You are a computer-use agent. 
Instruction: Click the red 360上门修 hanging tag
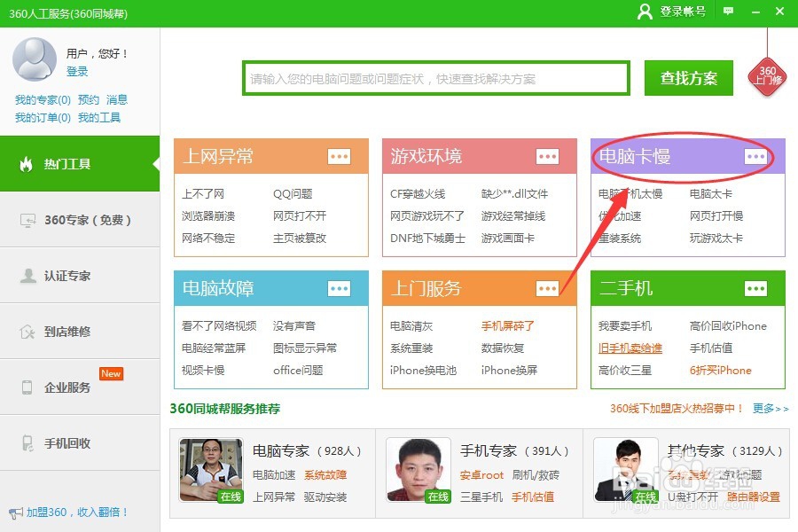(x=767, y=77)
